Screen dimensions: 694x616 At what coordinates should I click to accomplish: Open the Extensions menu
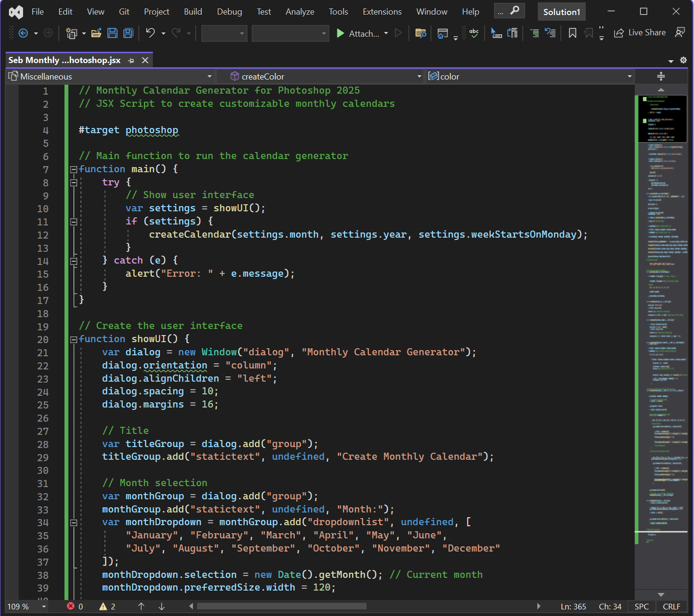382,12
